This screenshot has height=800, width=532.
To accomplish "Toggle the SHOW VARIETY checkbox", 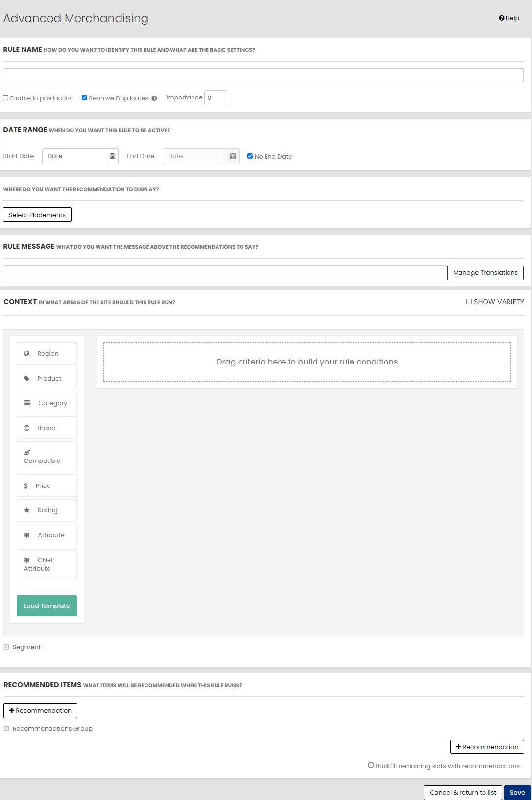I will 469,302.
